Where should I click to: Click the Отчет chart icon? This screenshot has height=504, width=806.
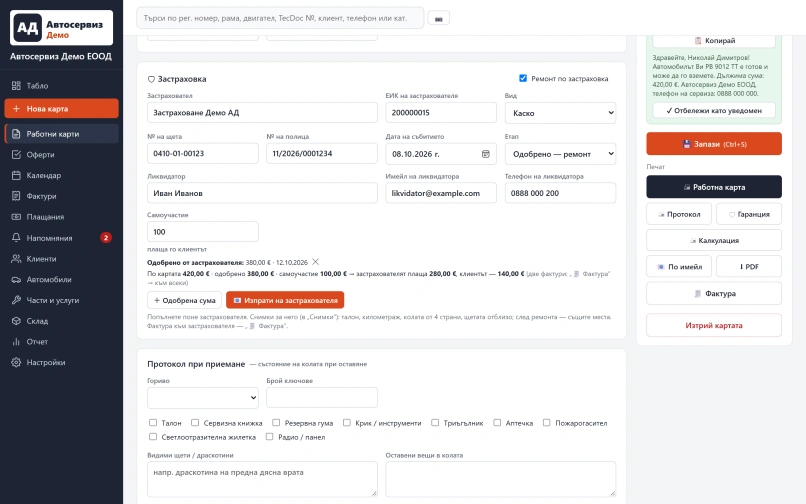coord(16,341)
